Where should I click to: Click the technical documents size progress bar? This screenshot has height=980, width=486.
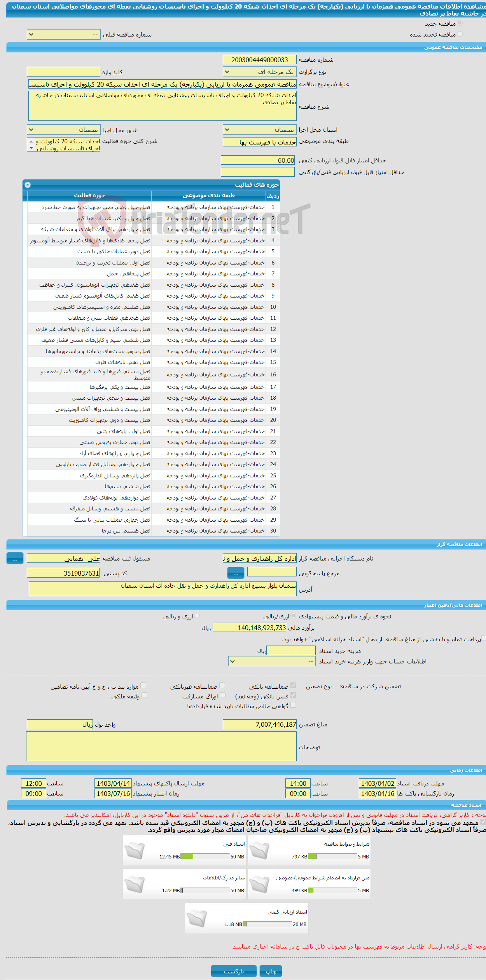(x=205, y=856)
